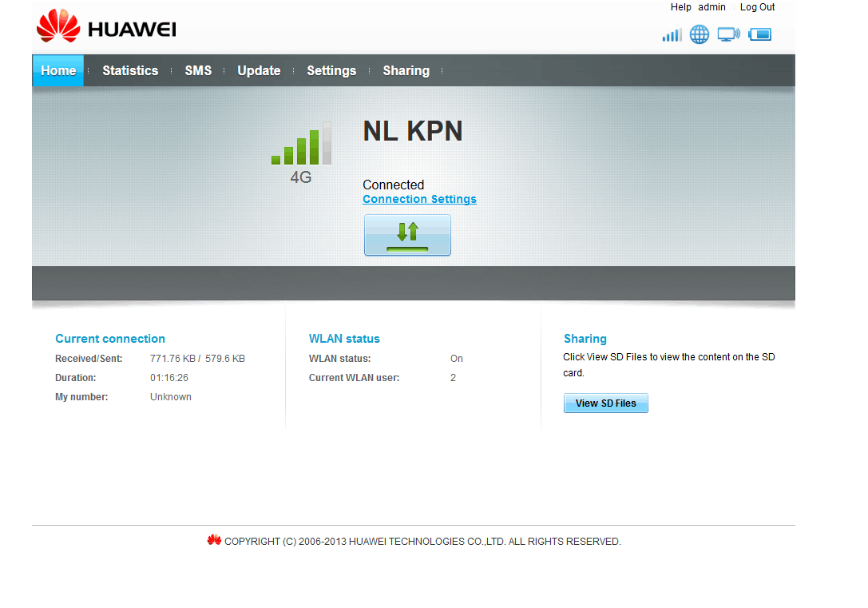Select the Sharing tab
The width and height of the screenshot is (868, 608).
coord(406,70)
